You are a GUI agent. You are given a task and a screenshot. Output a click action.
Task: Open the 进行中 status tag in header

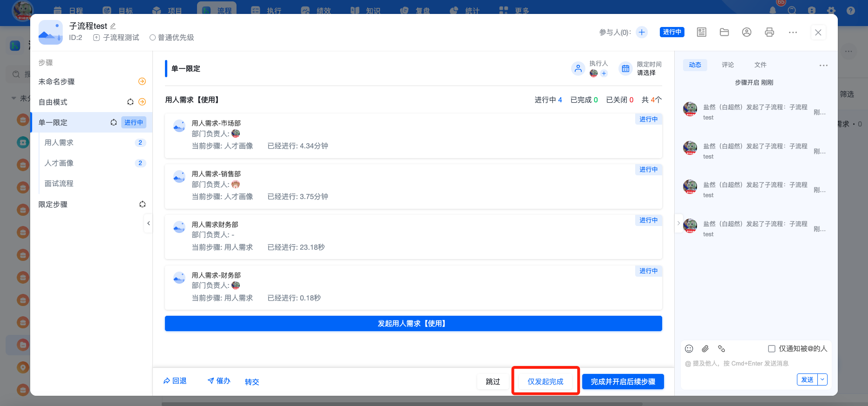pyautogui.click(x=672, y=32)
